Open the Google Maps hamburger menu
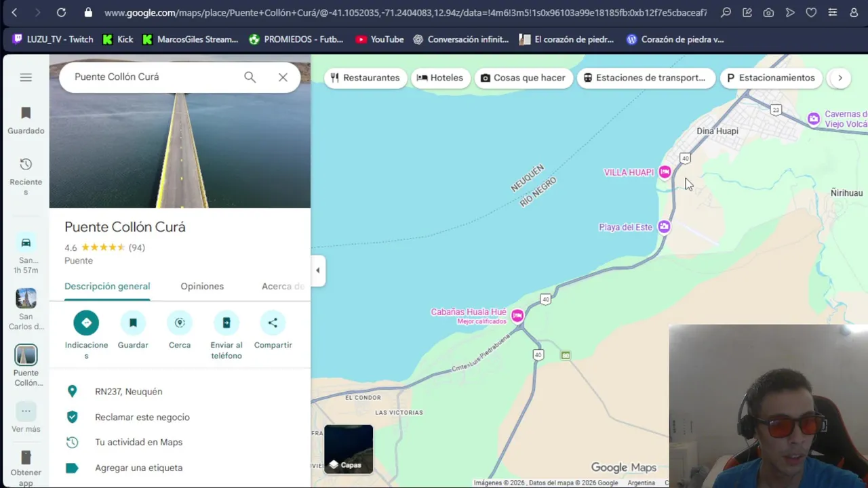 pos(26,77)
